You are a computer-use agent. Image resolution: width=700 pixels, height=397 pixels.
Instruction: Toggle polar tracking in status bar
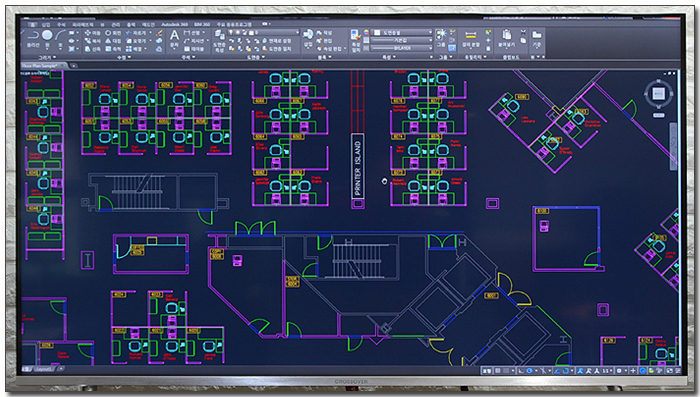tap(529, 371)
